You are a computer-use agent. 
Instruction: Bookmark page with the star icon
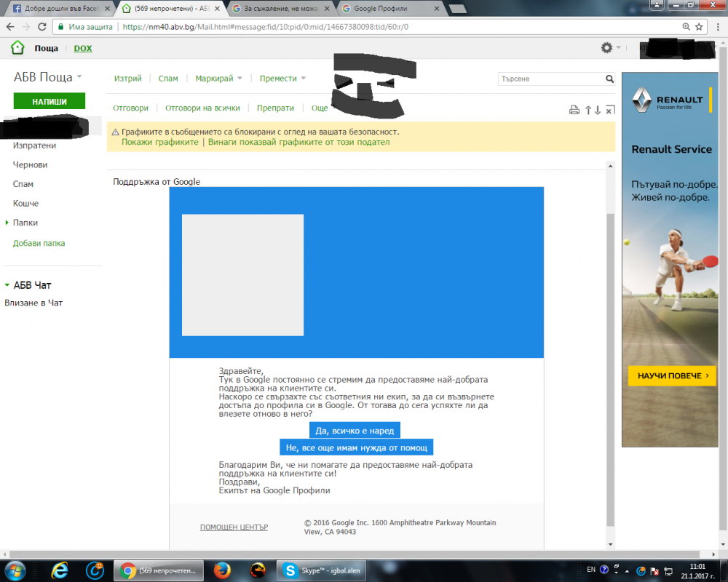point(699,27)
